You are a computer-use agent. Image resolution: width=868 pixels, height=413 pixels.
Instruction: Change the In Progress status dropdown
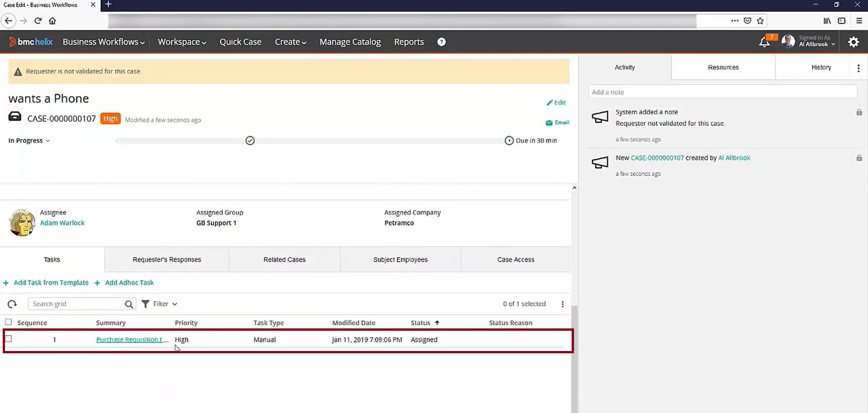coord(29,141)
